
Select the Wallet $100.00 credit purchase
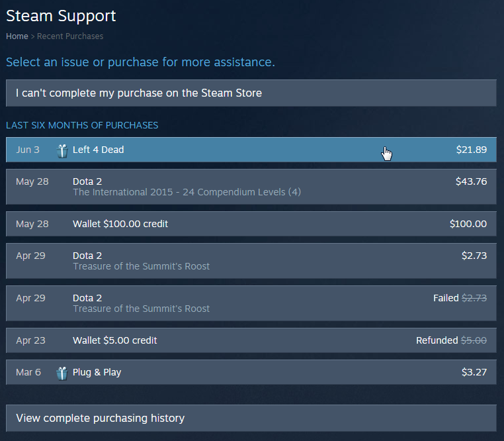(120, 224)
